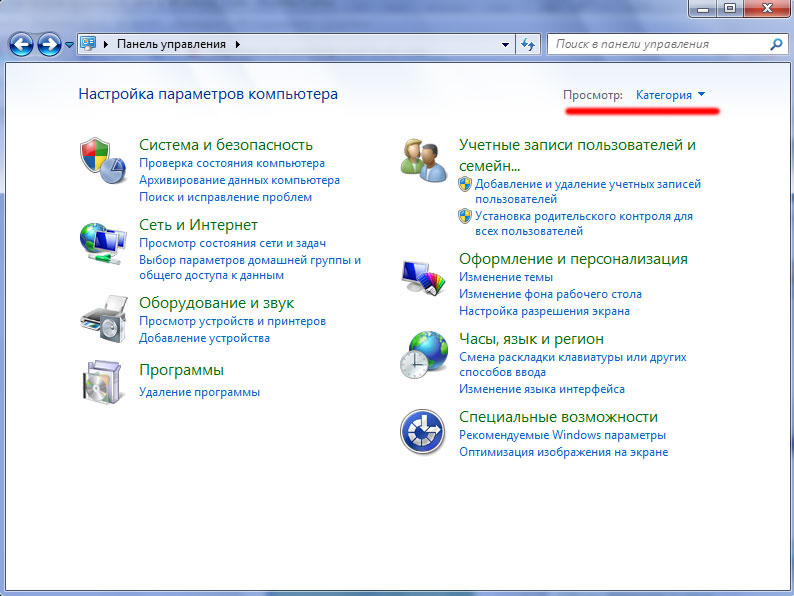Open 'Оборудование и звук' category
794x596 pixels.
pyautogui.click(x=217, y=303)
